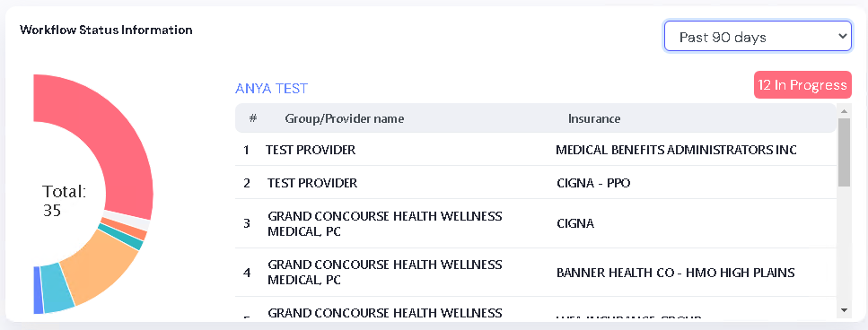Image resolution: width=868 pixels, height=330 pixels.
Task: Select row 2 with CIGNA - PPO
Action: (536, 182)
